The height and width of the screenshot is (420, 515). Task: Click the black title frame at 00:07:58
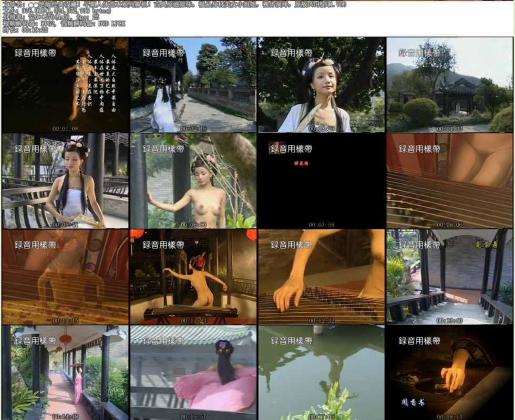point(322,181)
